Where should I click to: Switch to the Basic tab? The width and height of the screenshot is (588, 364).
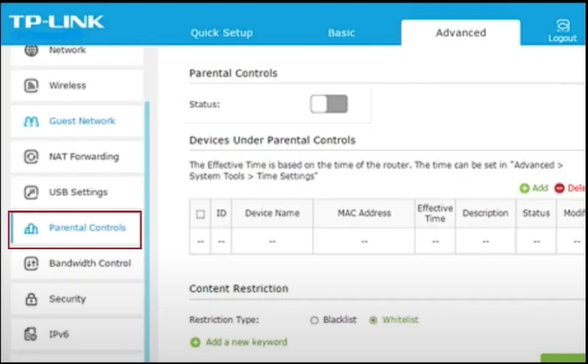point(342,33)
